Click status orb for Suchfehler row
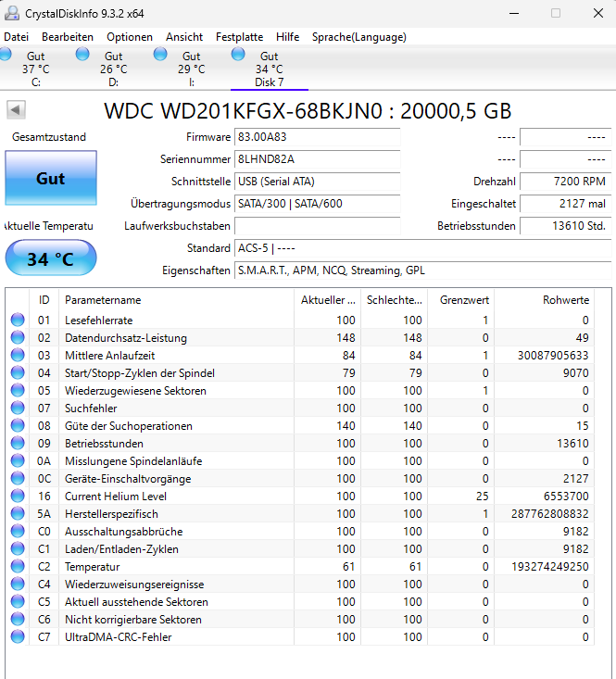Image resolution: width=616 pixels, height=679 pixels. tap(18, 408)
